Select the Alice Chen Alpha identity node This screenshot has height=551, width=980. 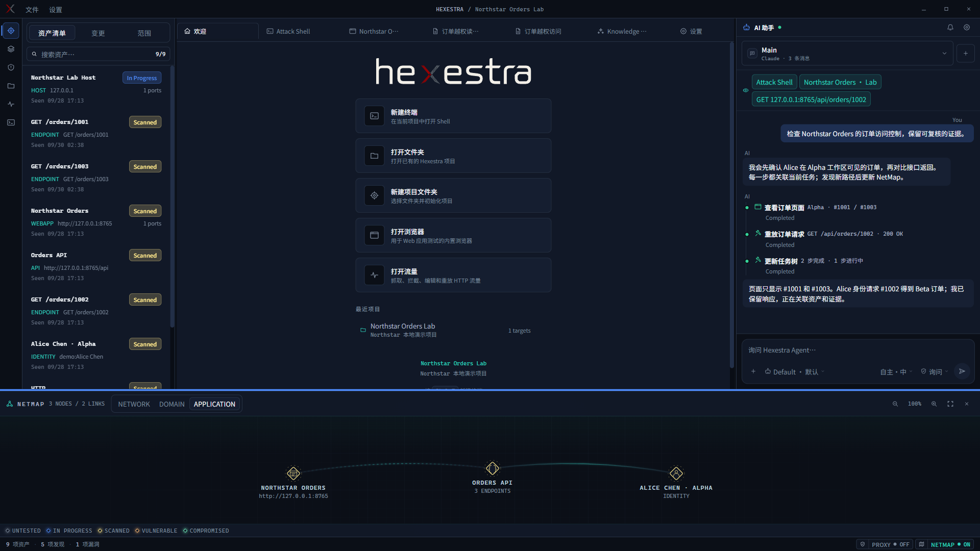(x=676, y=473)
